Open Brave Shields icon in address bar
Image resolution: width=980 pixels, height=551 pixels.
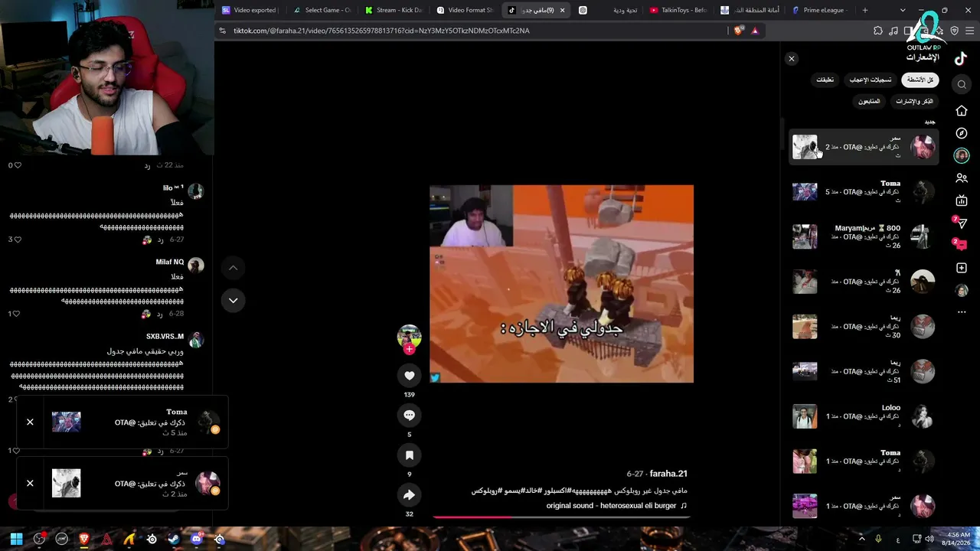pyautogui.click(x=738, y=31)
